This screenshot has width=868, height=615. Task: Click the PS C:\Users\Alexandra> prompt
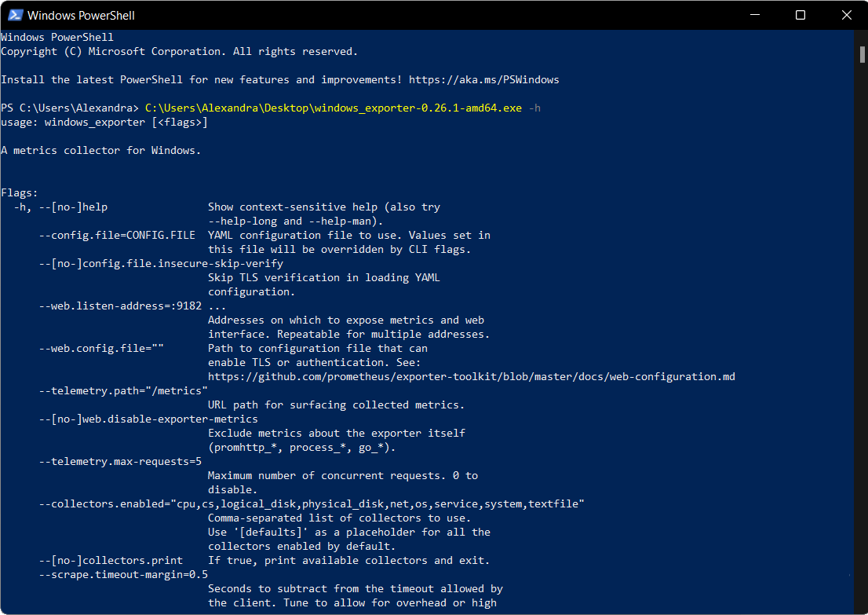tap(69, 108)
